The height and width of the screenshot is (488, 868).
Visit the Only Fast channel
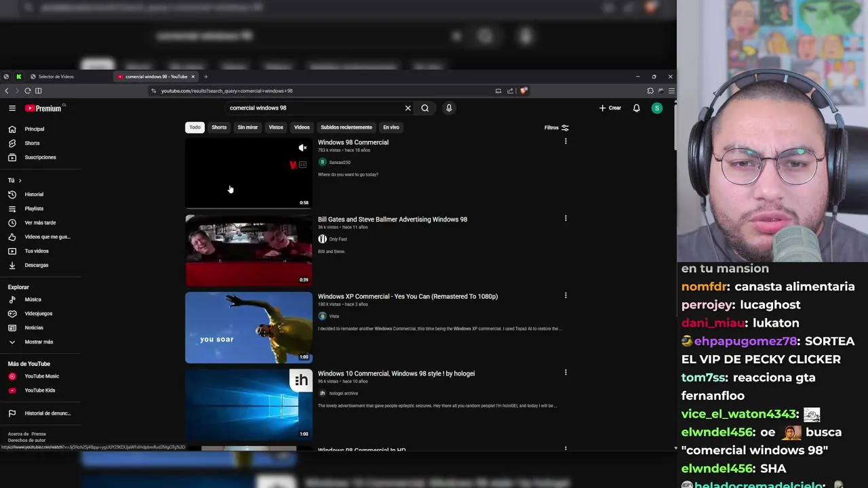(x=338, y=239)
